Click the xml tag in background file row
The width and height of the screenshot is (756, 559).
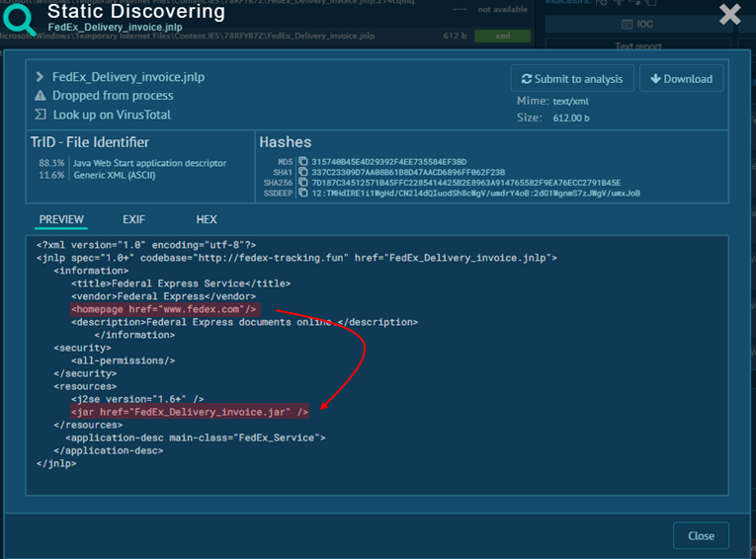(502, 36)
